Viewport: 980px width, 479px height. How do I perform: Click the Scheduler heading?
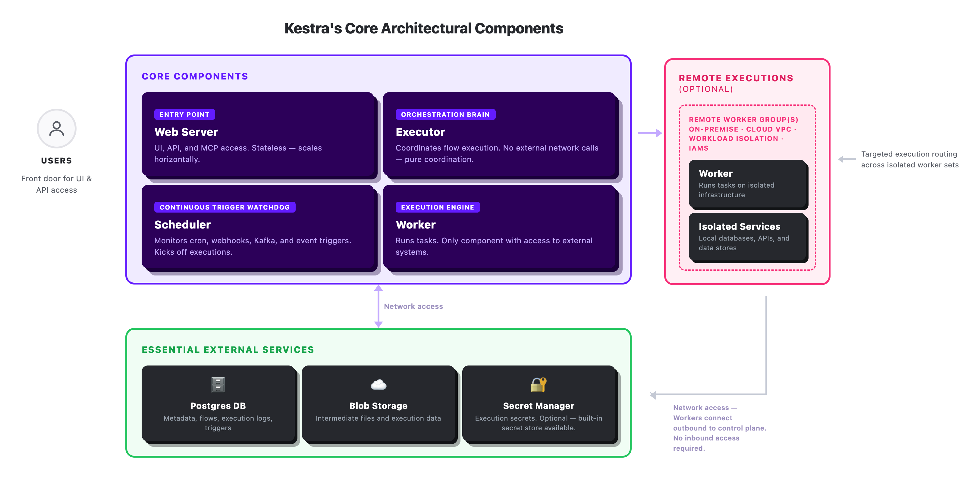(x=182, y=225)
